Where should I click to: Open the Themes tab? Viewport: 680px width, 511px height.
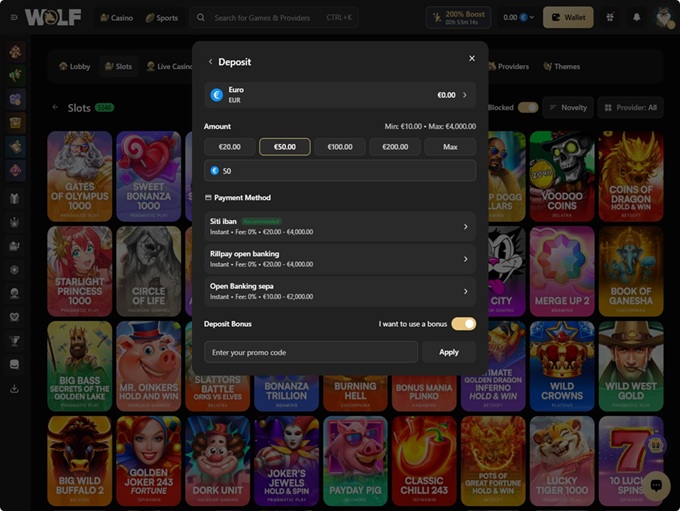(562, 66)
